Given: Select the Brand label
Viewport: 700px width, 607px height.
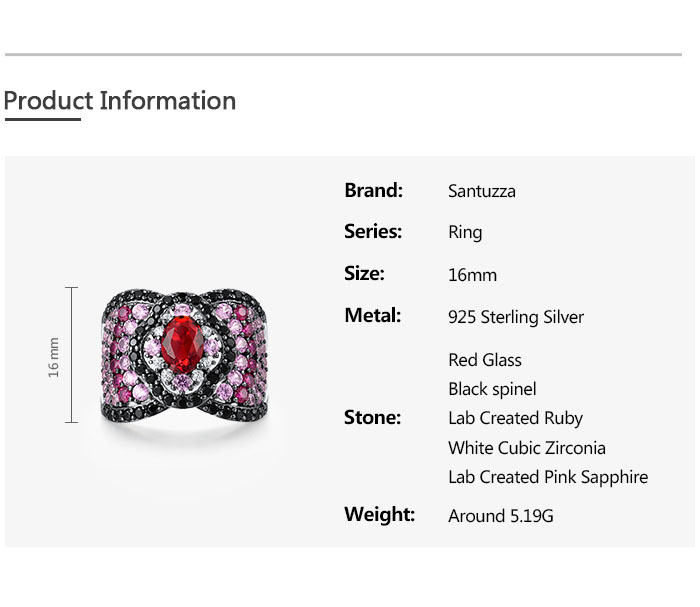Looking at the screenshot, I should [x=373, y=190].
